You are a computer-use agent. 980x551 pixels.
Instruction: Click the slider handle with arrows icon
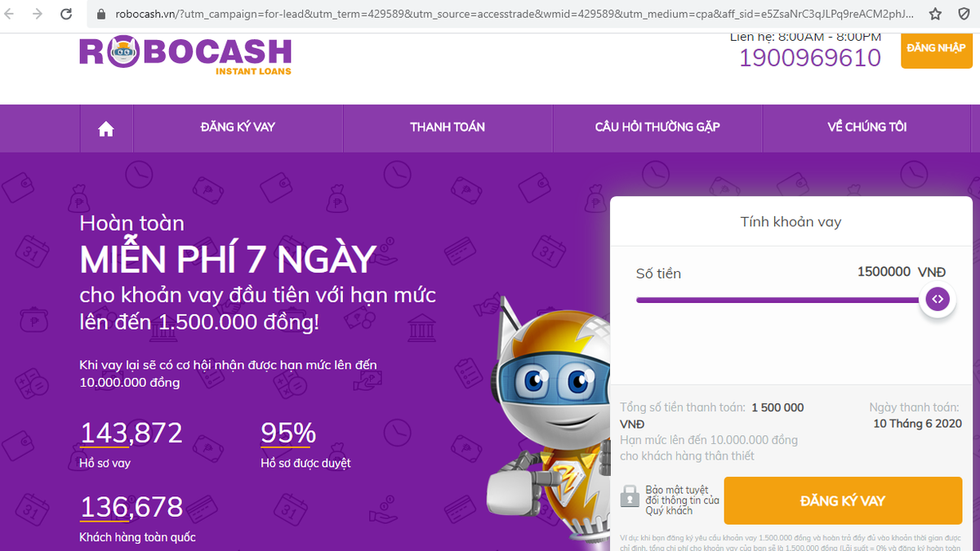938,300
